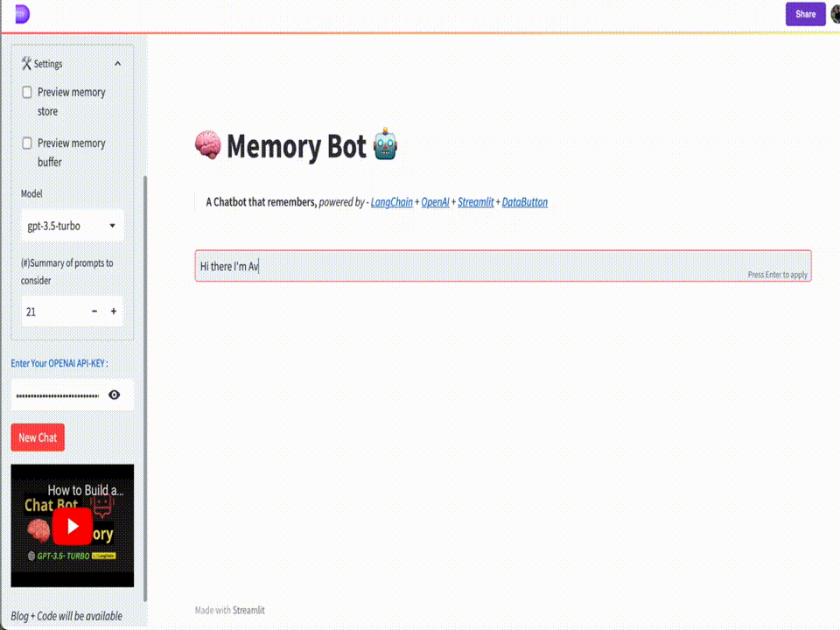Click the Share button
Viewport: 840px width, 630px height.
(805, 15)
